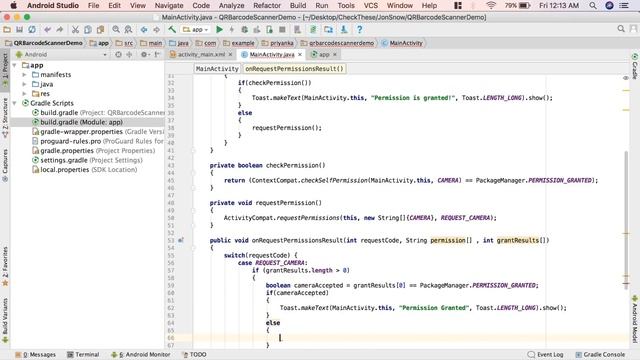Click the Paste toolbar icon
Screen dimensions: 640x360
pos(100,29)
